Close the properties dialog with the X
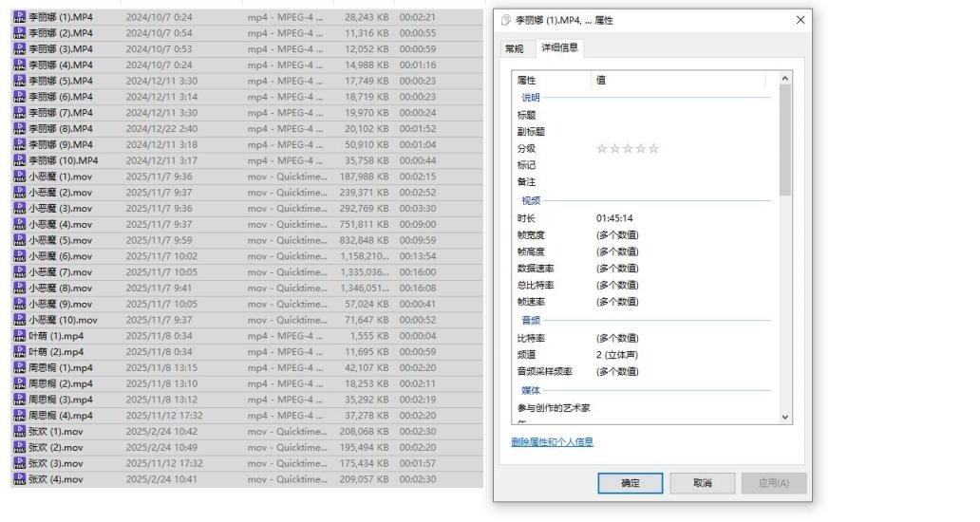This screenshot has height=522, width=980. click(800, 20)
